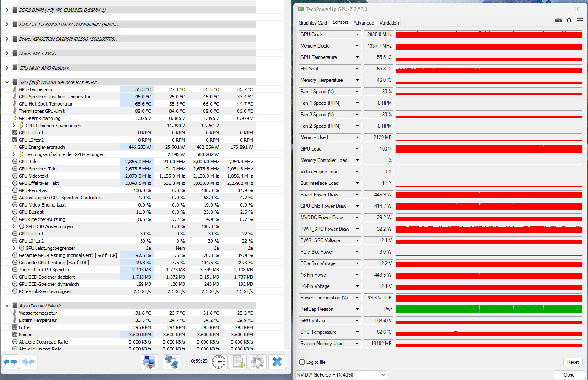Image resolution: width=588 pixels, height=380 pixels.
Task: Collapse the GPU [#0] NVIDIA GeForce RTX 4090 section
Action: (7, 82)
